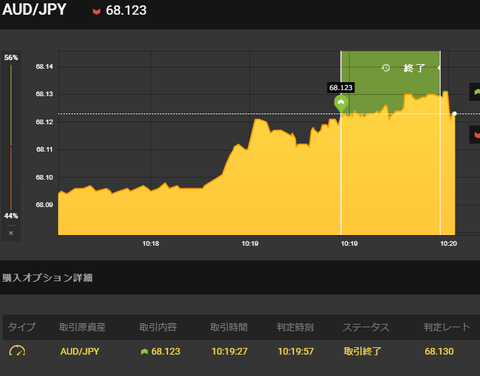Click AUD/JPY in the trade row
Image resolution: width=480 pixels, height=376 pixels.
tap(80, 352)
